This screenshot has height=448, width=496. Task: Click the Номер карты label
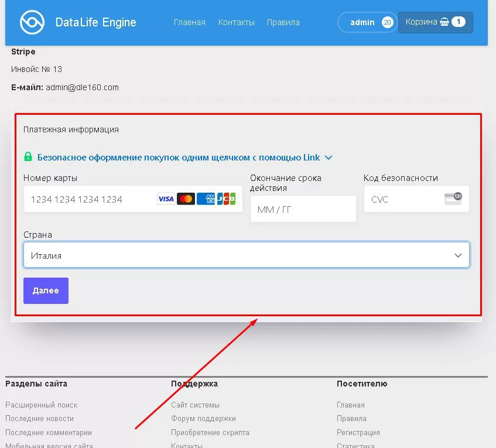click(50, 178)
